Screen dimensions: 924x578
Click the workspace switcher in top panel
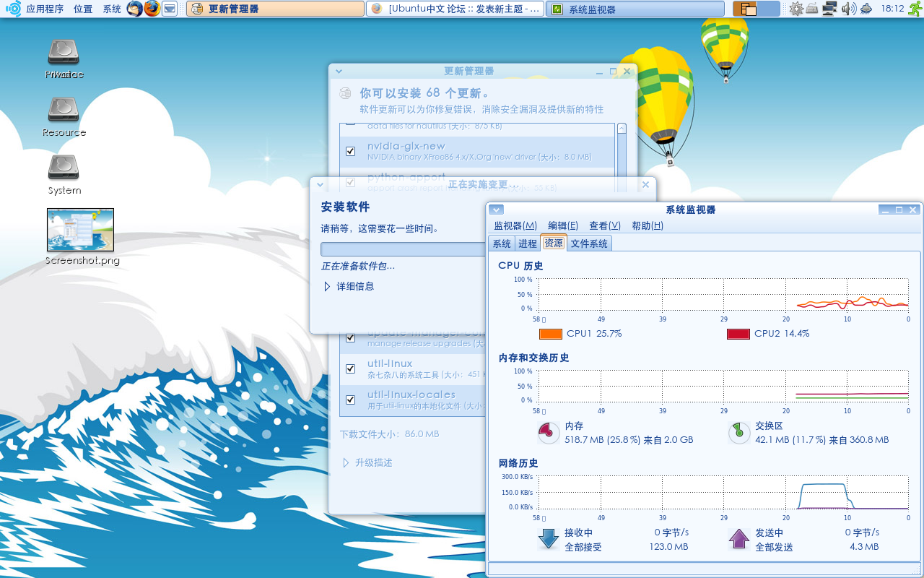pyautogui.click(x=757, y=9)
